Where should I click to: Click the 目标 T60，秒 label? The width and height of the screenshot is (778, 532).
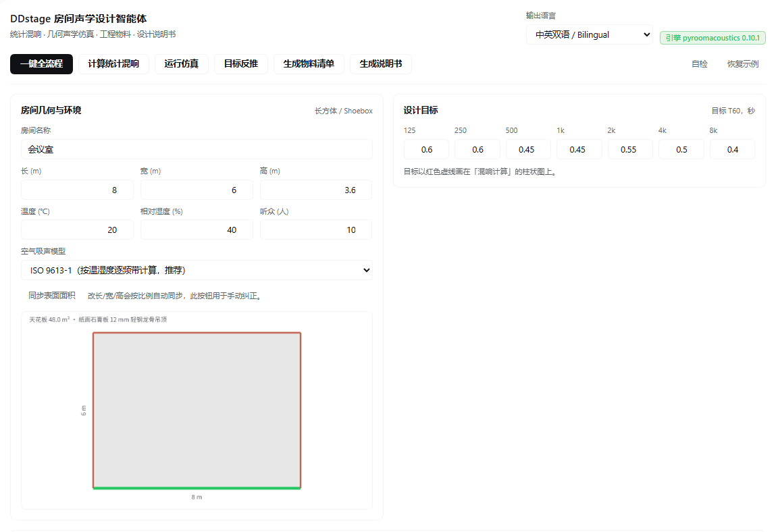coord(733,111)
